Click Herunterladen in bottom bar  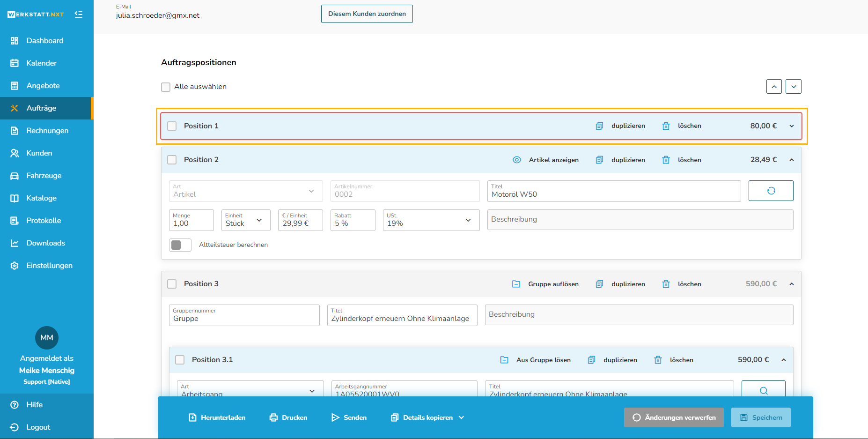(217, 417)
